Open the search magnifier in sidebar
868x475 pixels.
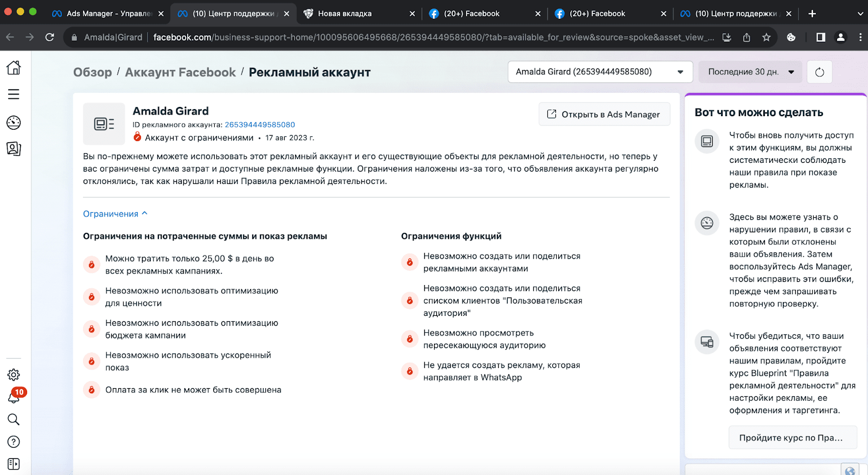[14, 419]
